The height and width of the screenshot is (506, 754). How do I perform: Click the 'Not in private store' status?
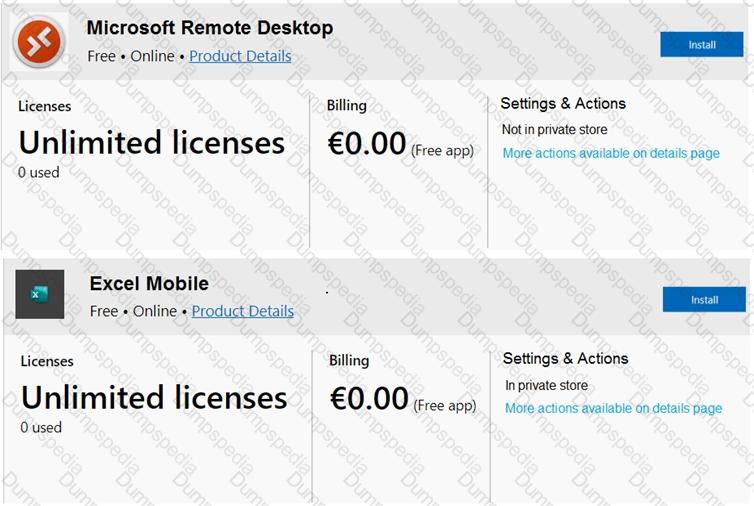554,129
